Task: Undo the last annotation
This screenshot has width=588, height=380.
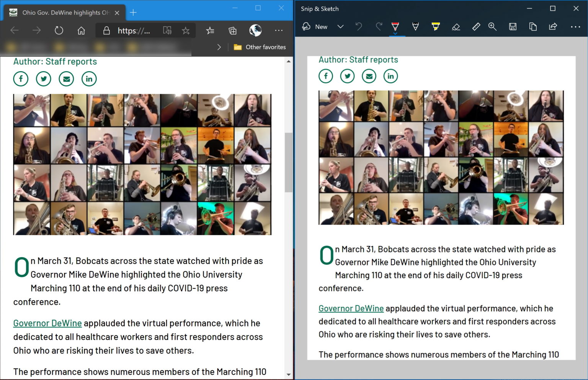Action: point(359,27)
